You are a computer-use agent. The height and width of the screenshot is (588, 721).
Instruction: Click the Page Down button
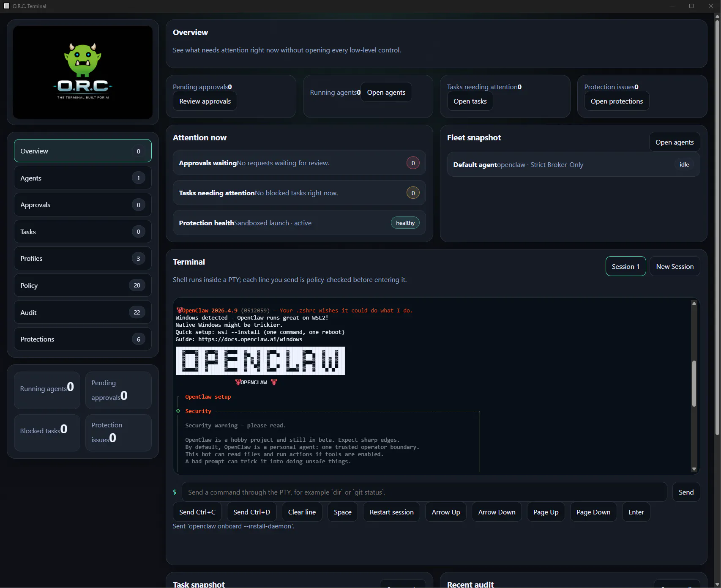point(593,512)
